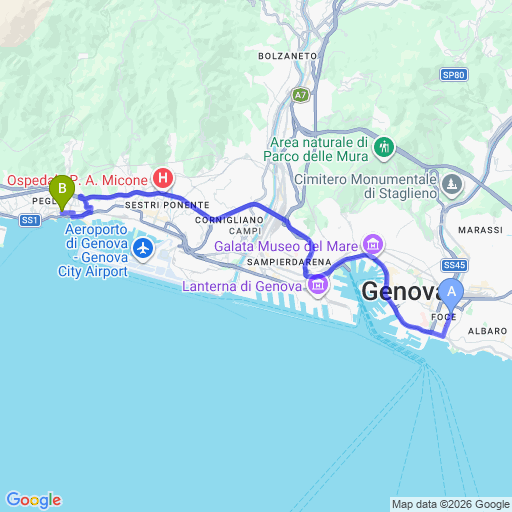512x512 pixels.
Task: Click the SS1 road shield
Action: tap(30, 220)
